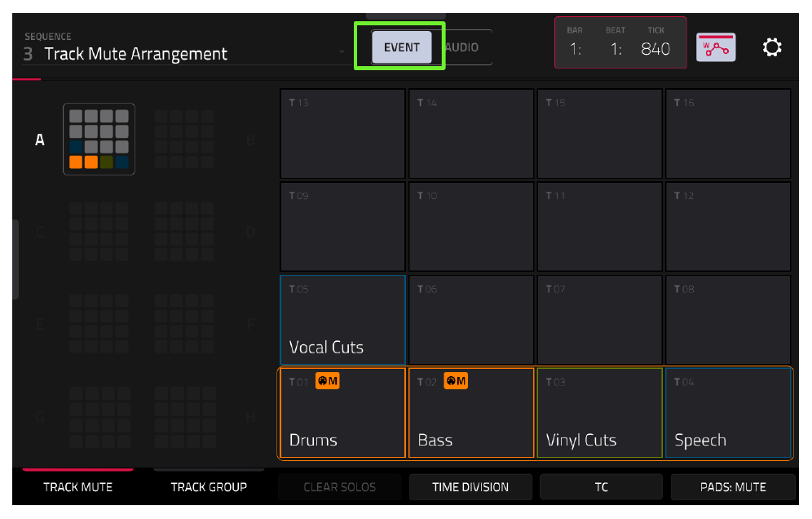Mute the Bass track pad
This screenshot has width=812, height=519.
click(x=471, y=413)
